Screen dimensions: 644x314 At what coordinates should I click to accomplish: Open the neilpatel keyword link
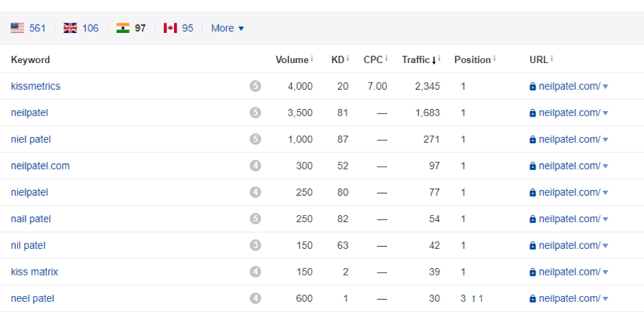(29, 112)
